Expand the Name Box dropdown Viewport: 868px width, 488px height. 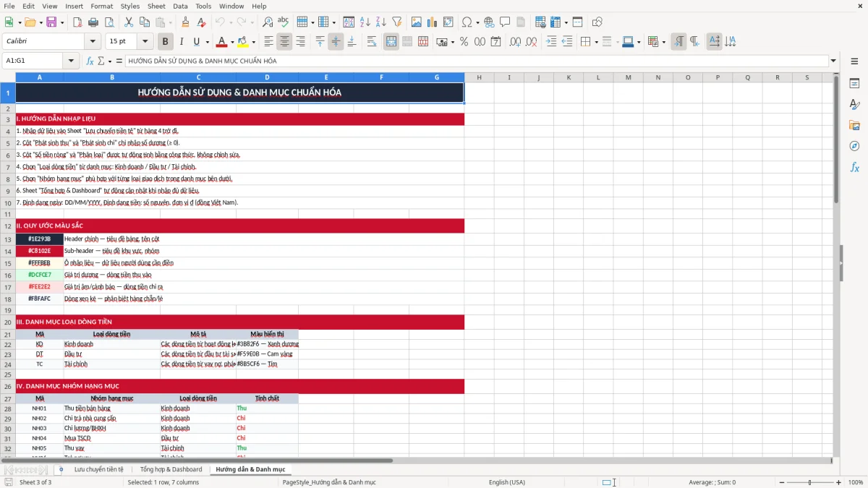pos(72,61)
